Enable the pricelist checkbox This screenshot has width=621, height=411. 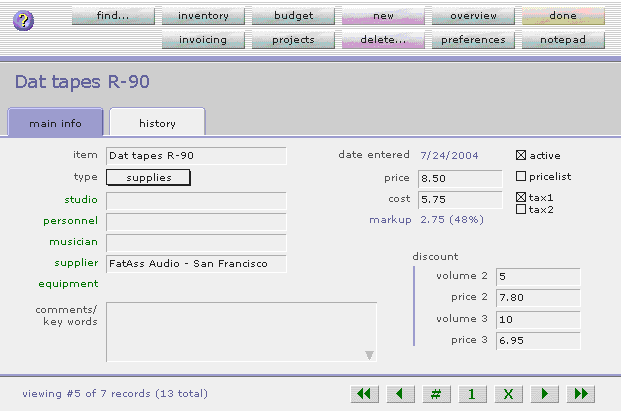point(521,176)
